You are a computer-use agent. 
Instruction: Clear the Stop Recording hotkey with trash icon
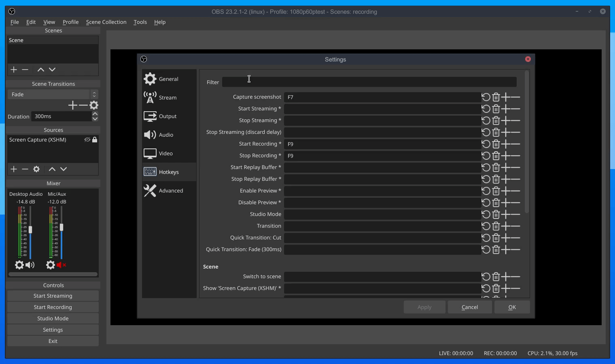pos(496,156)
